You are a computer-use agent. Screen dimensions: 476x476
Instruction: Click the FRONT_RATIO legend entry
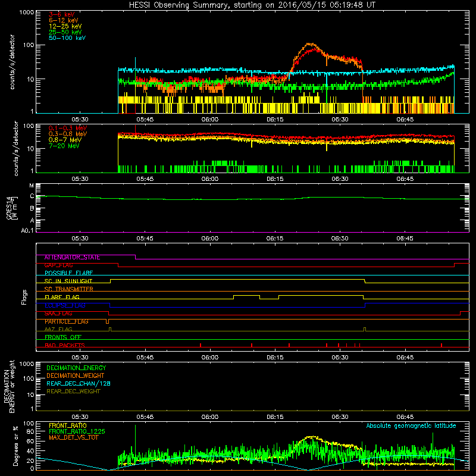pyautogui.click(x=68, y=425)
